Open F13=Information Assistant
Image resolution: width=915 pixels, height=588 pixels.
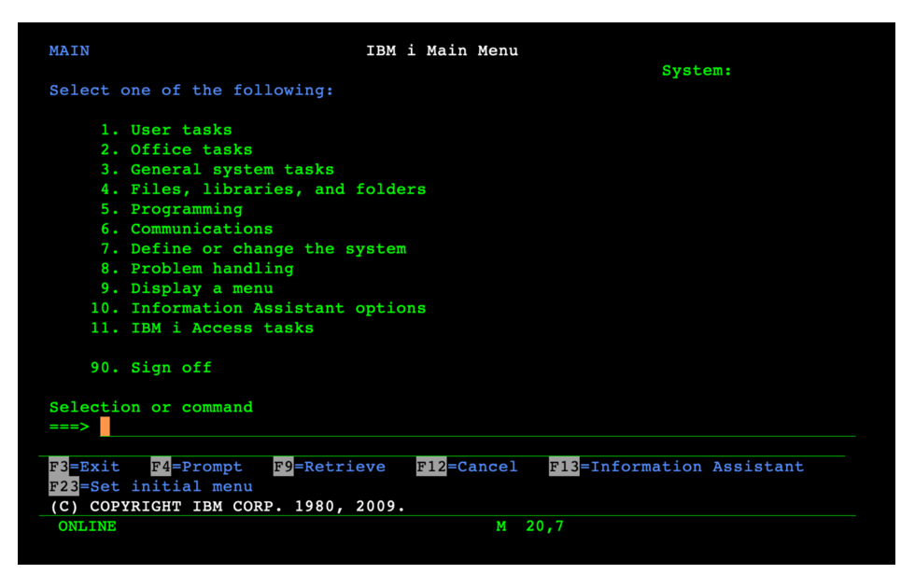pyautogui.click(x=675, y=467)
